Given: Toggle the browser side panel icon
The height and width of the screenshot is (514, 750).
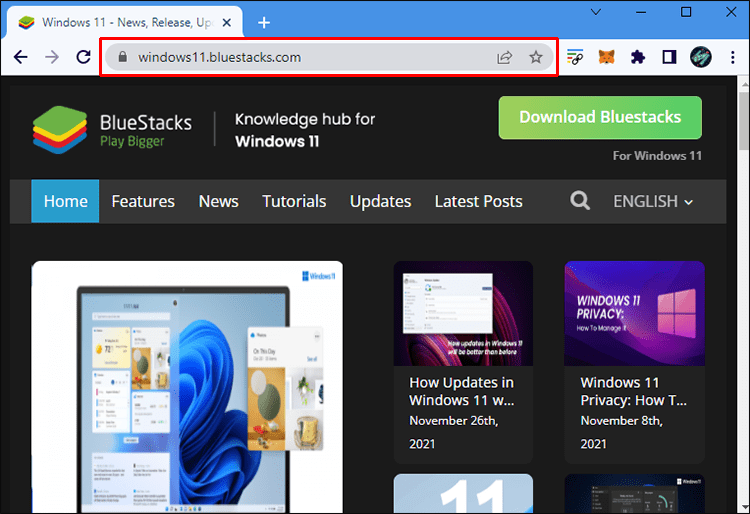Looking at the screenshot, I should click(669, 57).
